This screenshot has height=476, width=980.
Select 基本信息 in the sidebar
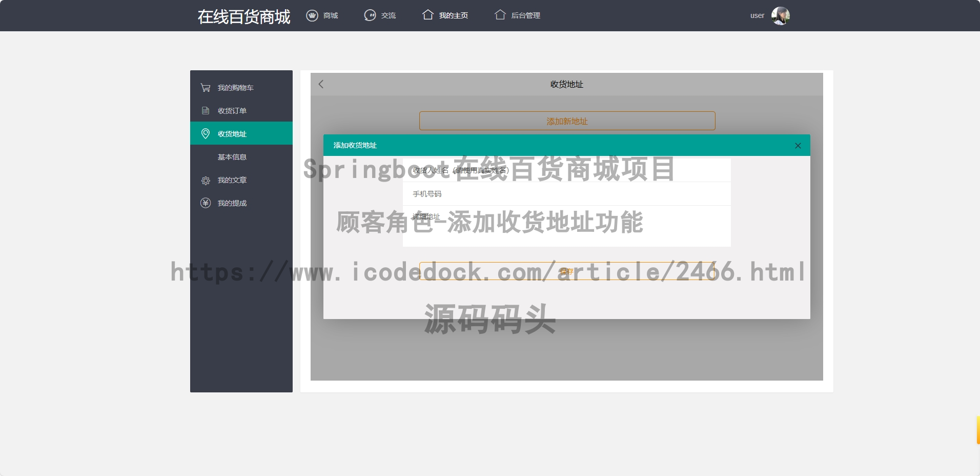tap(241, 157)
